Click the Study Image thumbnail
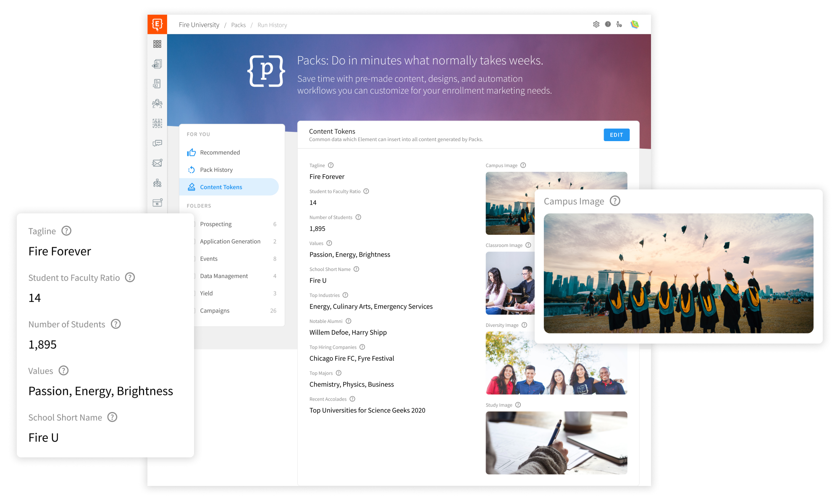Viewport: 840px width, 504px height. pos(556,443)
